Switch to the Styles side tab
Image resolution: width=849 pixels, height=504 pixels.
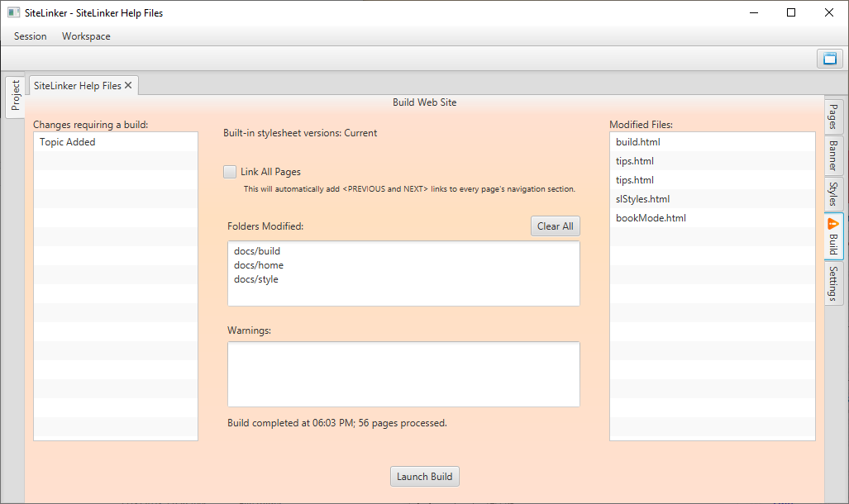pos(833,193)
